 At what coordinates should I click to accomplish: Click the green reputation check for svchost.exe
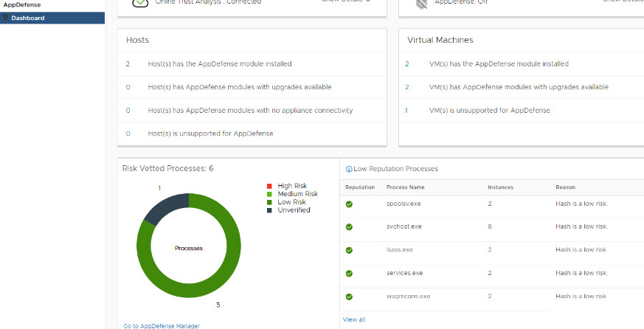tap(349, 227)
